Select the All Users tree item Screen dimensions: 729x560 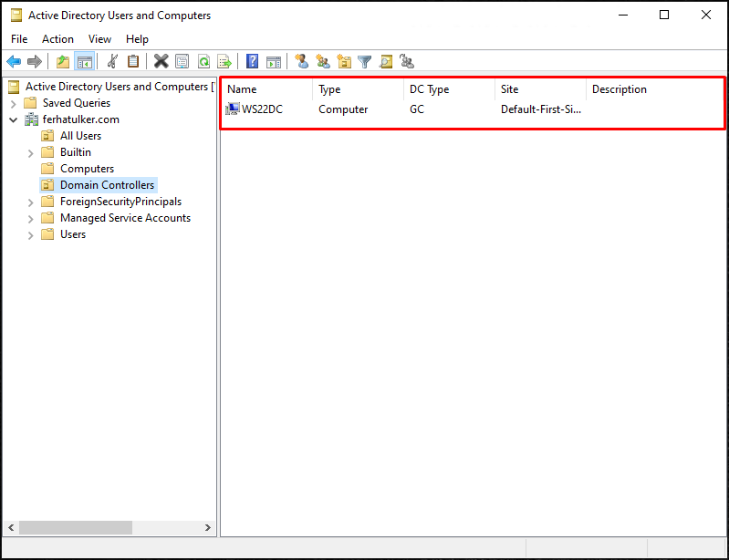[x=80, y=136]
